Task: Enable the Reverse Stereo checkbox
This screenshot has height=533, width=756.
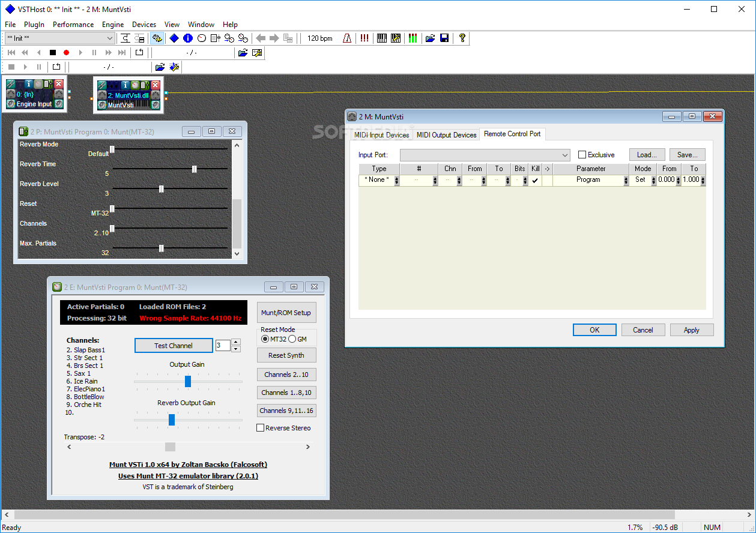Action: point(261,428)
